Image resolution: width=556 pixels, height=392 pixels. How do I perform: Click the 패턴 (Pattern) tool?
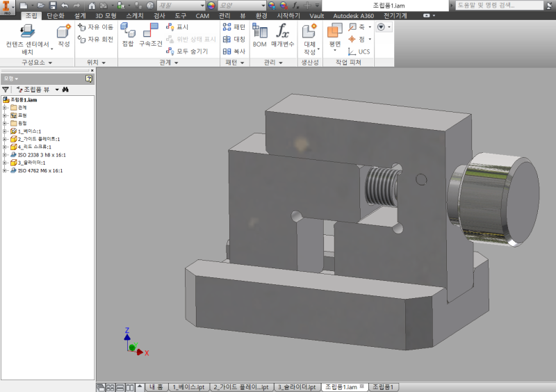click(x=234, y=27)
